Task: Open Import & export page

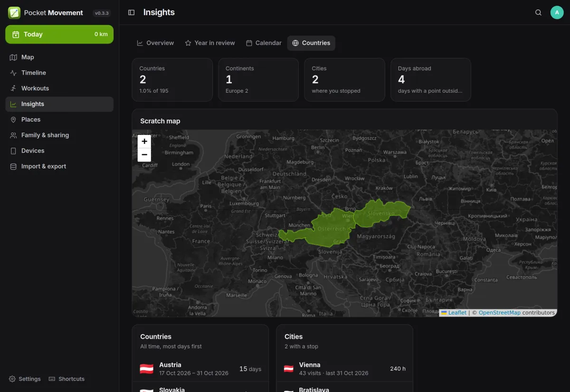Action: pyautogui.click(x=59, y=166)
